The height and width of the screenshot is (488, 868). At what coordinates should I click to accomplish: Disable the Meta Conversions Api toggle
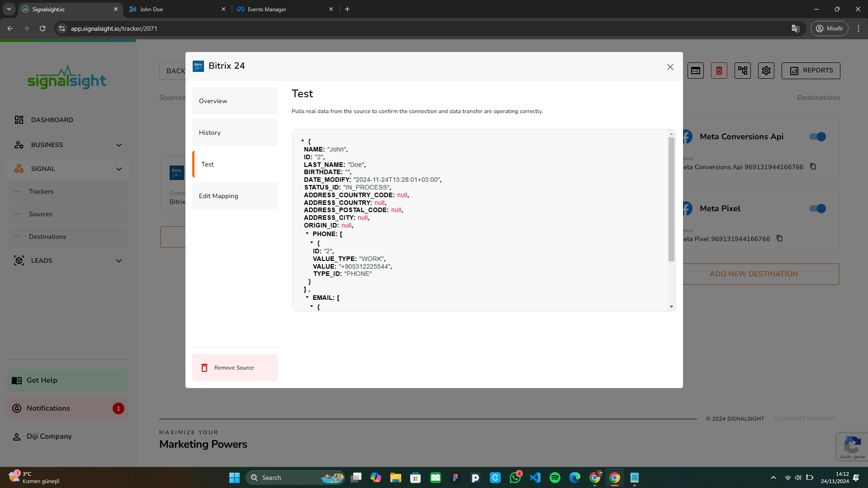pos(817,137)
